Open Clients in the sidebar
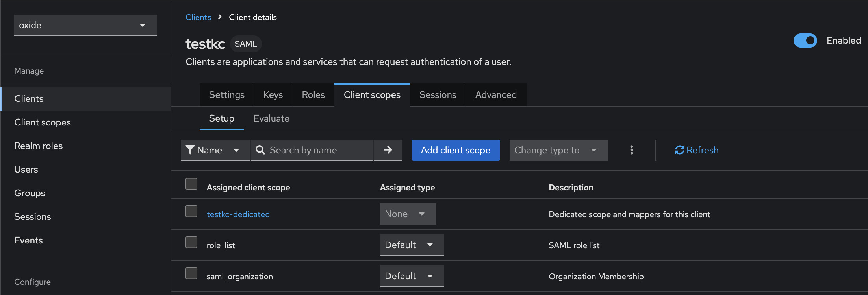This screenshot has width=868, height=295. point(86,99)
